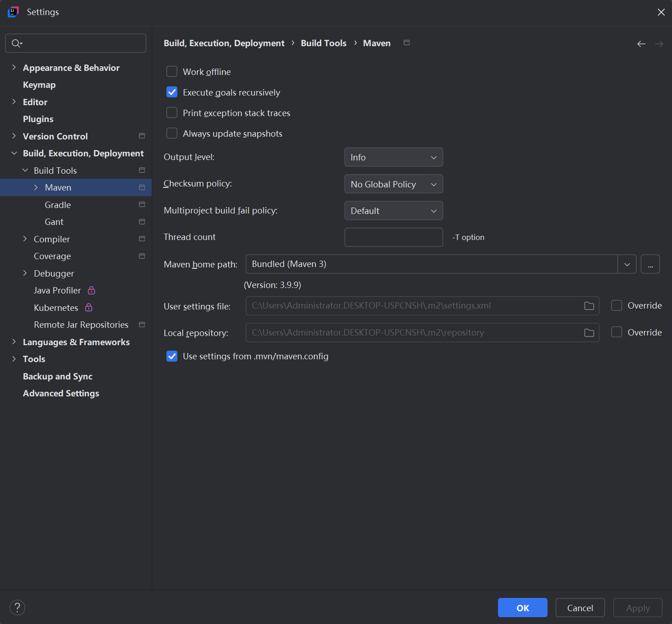Open Advanced Settings page

coord(61,393)
